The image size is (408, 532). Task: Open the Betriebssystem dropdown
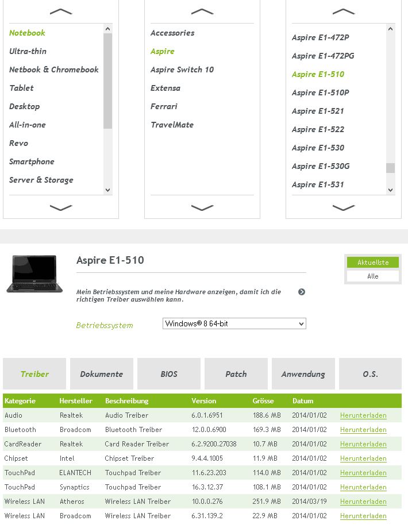coord(234,323)
